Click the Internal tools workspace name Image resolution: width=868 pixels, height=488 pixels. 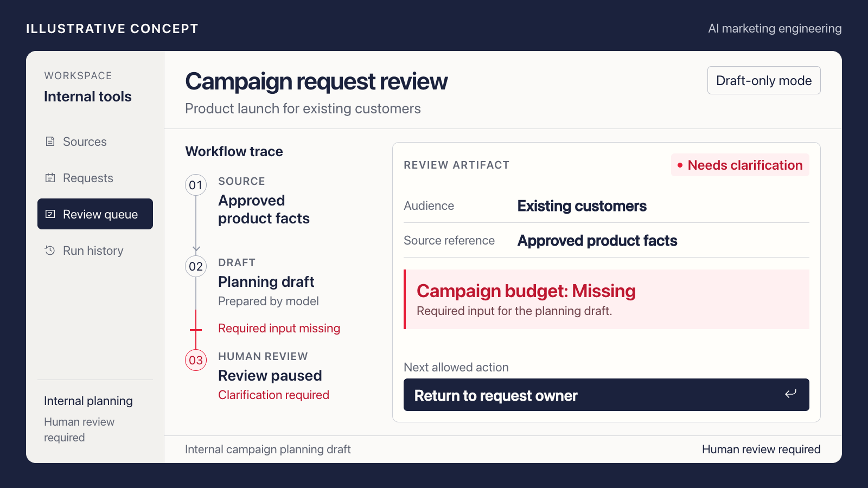click(x=88, y=97)
